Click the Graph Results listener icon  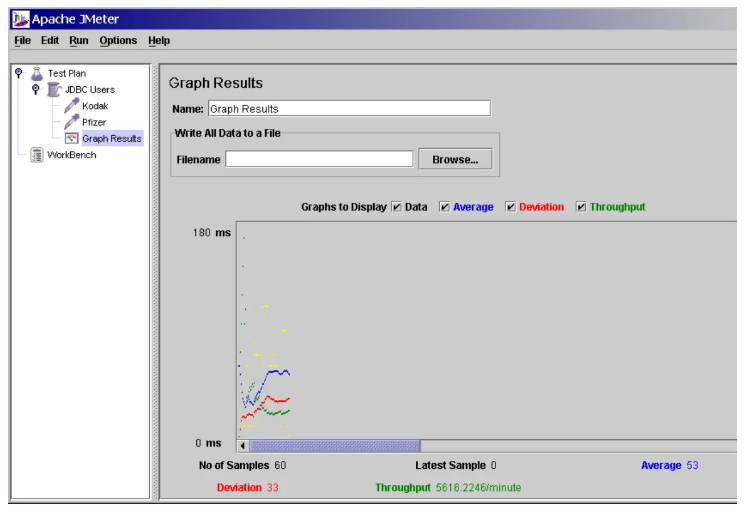[71, 138]
